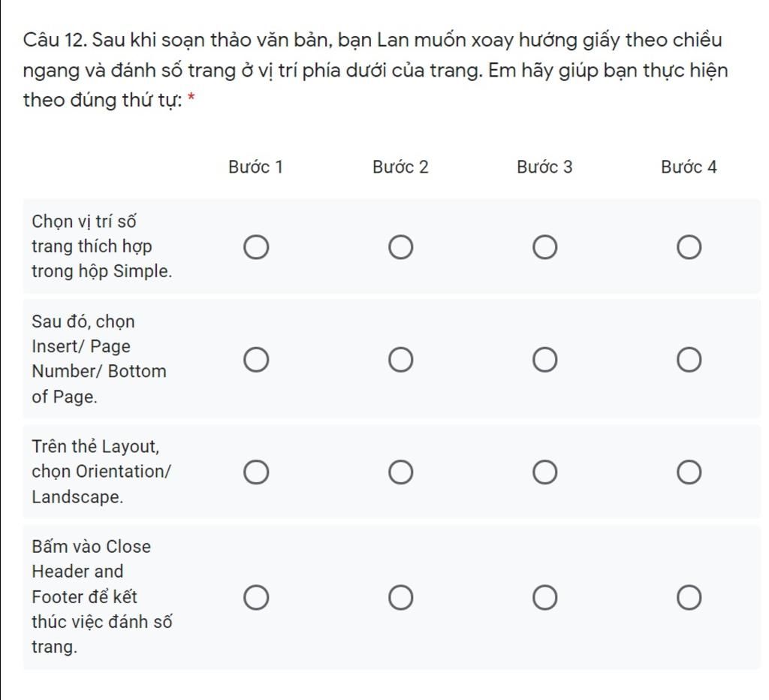Select Bước 2 for Insert/Page Number row
769x700 pixels.
click(400, 360)
